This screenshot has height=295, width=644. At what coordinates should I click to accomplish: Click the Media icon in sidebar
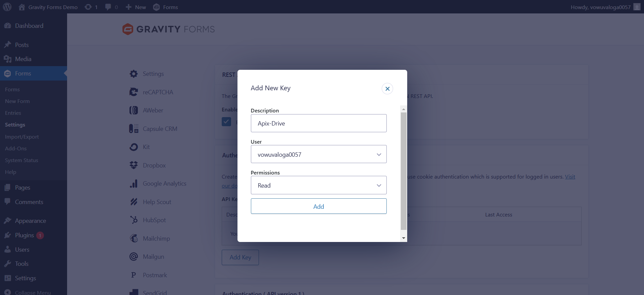pyautogui.click(x=8, y=59)
